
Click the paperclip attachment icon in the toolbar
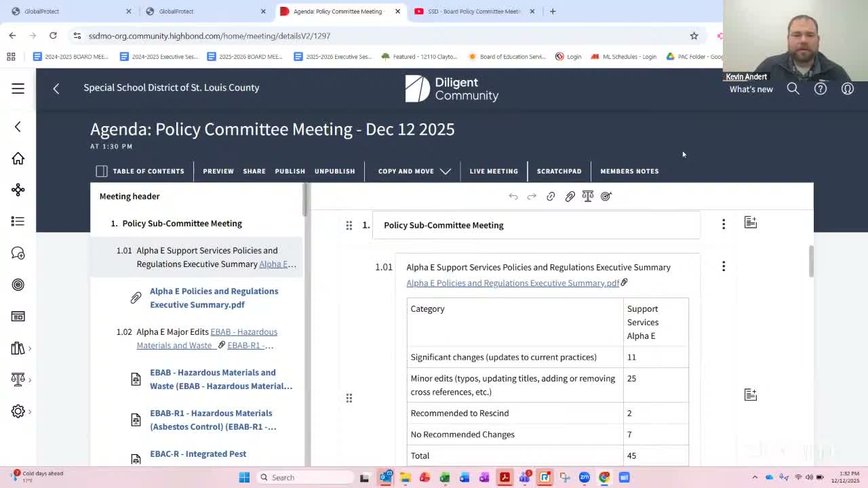pyautogui.click(x=570, y=196)
